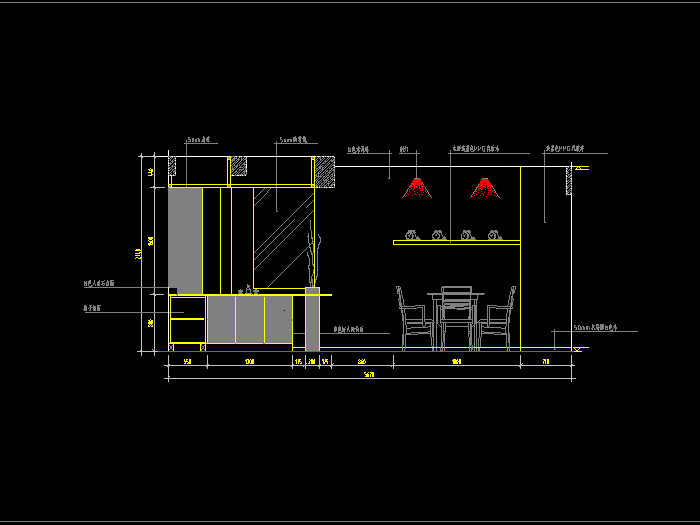
Task: Click the hatched block at top-left corner
Action: coord(173,163)
